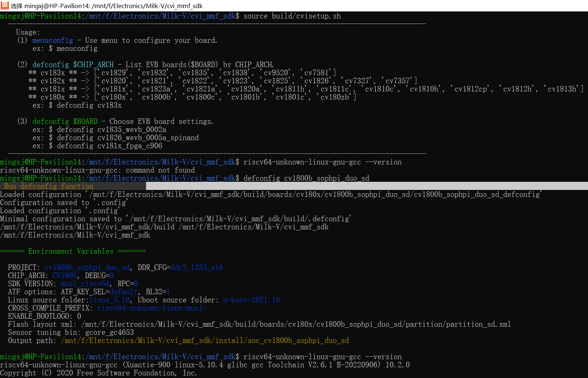
Task: Click 'cv7581' in the cv183x list
Action: pyautogui.click(x=317, y=73)
